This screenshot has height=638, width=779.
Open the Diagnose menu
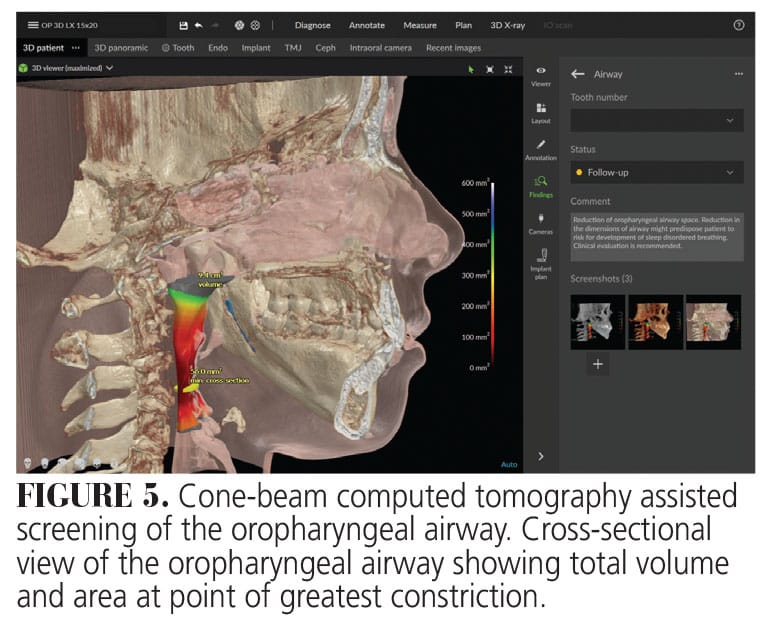[313, 24]
